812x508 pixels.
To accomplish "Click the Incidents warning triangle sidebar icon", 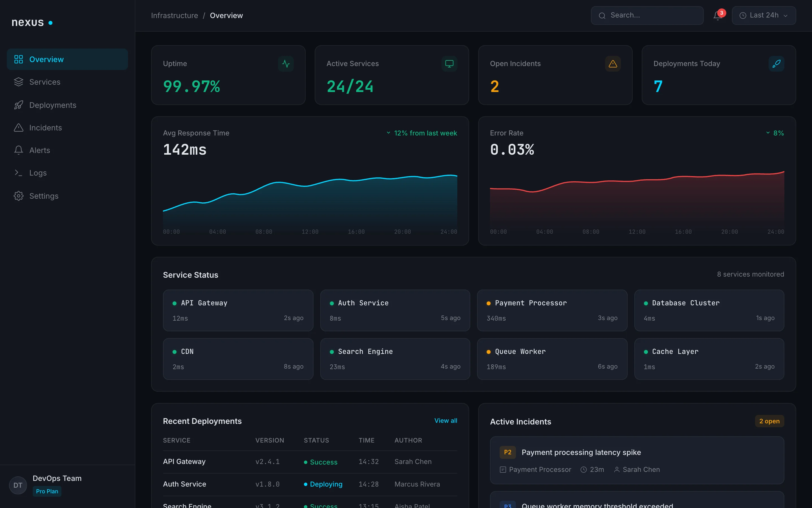I will pos(18,128).
